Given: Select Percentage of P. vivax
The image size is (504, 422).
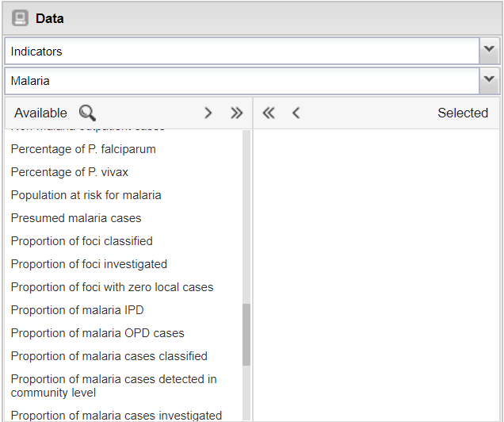Looking at the screenshot, I should pos(70,172).
